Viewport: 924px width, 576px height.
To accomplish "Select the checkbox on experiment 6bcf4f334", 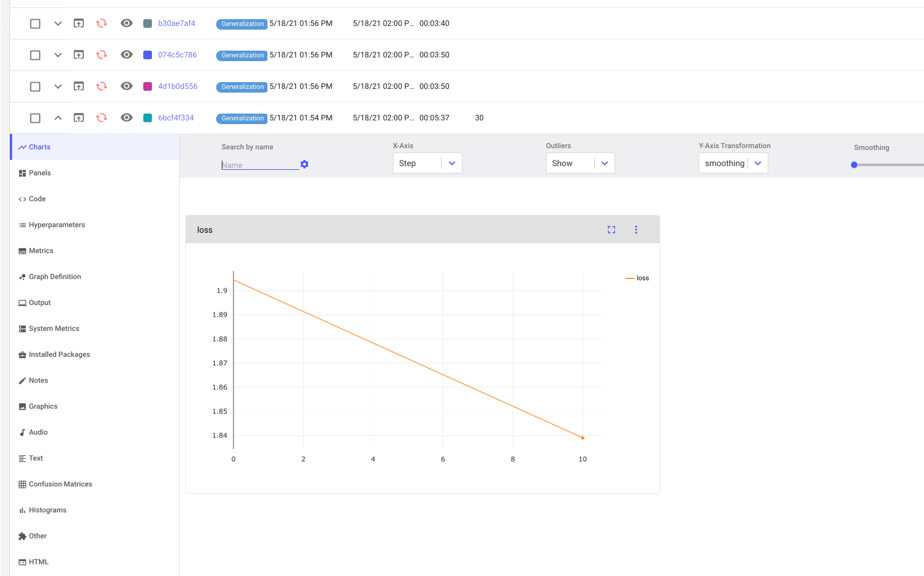I will (x=35, y=117).
